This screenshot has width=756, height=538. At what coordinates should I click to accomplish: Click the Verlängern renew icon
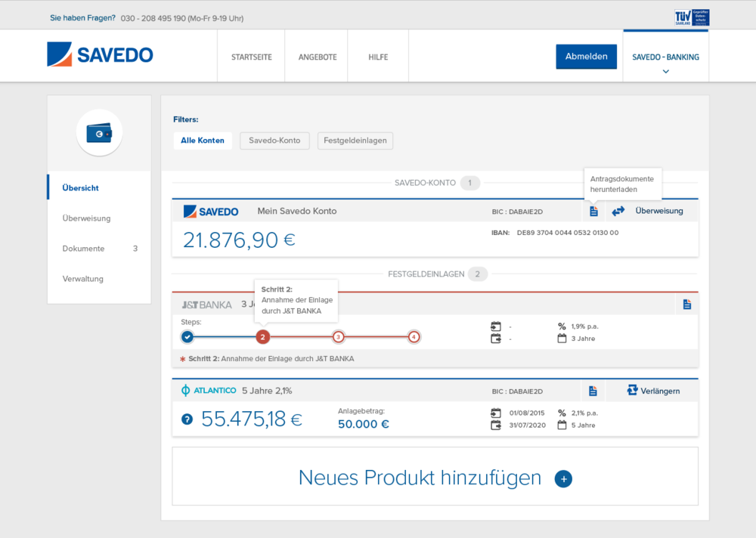[632, 390]
